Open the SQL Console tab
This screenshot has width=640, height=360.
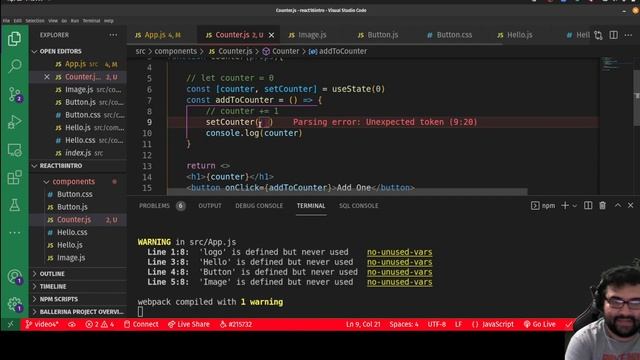point(358,206)
